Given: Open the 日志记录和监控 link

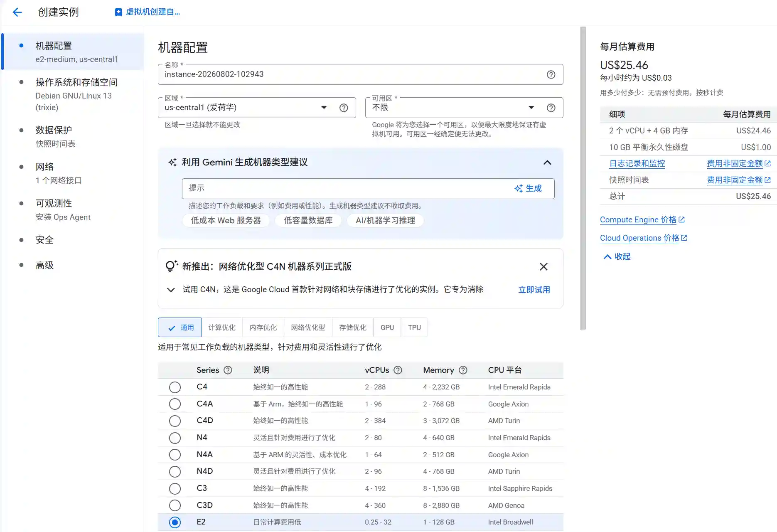Looking at the screenshot, I should (x=637, y=164).
